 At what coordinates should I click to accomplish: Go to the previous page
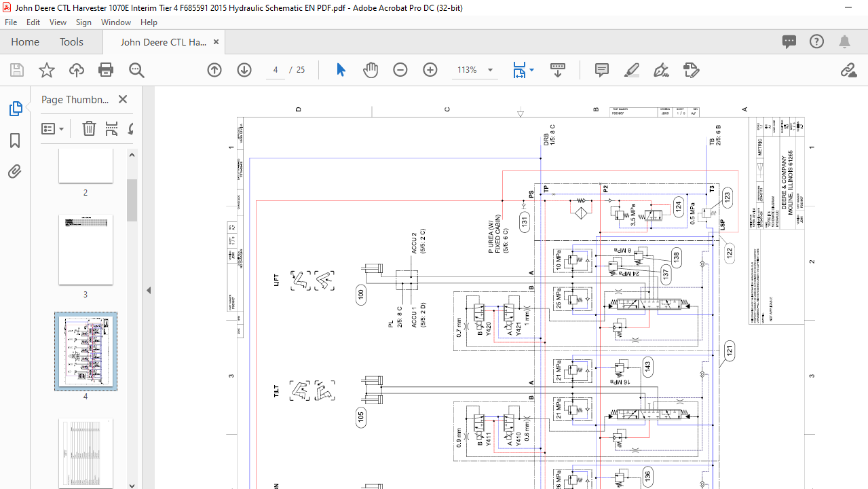point(214,70)
